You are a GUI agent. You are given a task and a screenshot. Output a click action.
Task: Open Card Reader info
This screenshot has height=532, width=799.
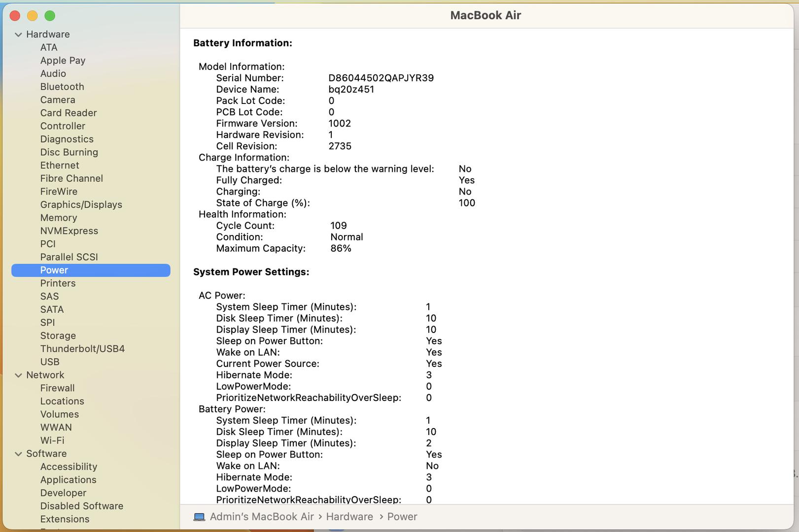[x=69, y=113]
